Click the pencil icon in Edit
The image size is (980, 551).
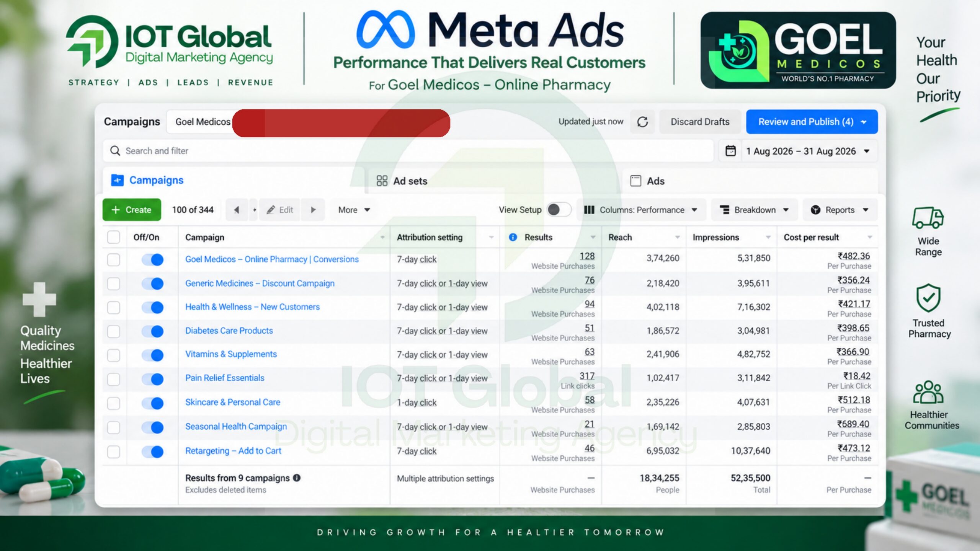[271, 210]
